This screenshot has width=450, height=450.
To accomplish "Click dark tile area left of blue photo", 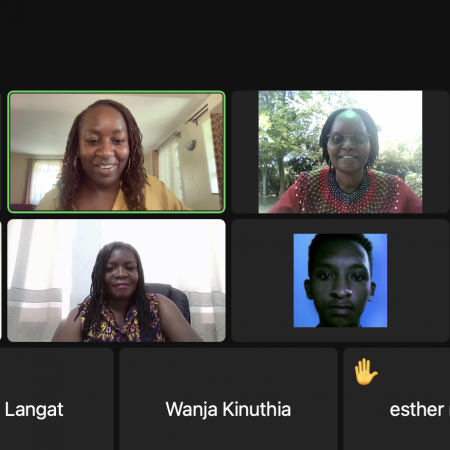I will tap(262, 280).
